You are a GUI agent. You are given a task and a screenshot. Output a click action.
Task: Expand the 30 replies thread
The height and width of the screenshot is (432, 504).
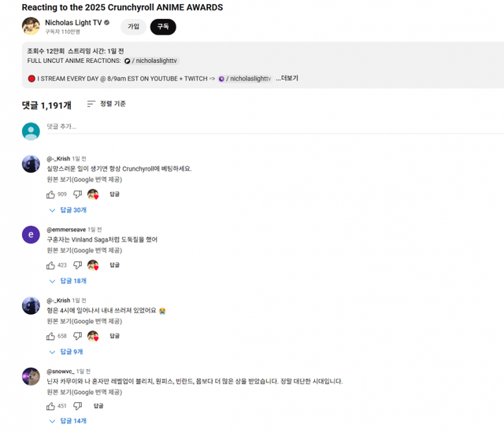click(68, 210)
